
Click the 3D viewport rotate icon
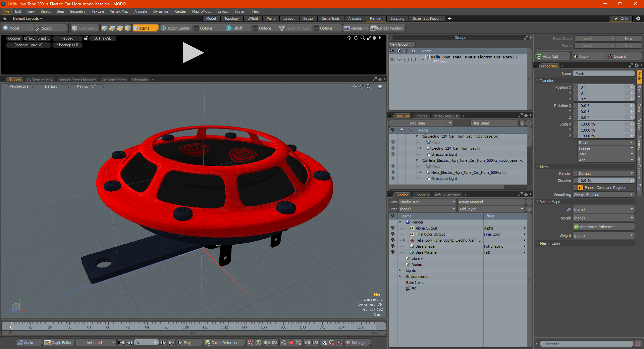(x=361, y=87)
